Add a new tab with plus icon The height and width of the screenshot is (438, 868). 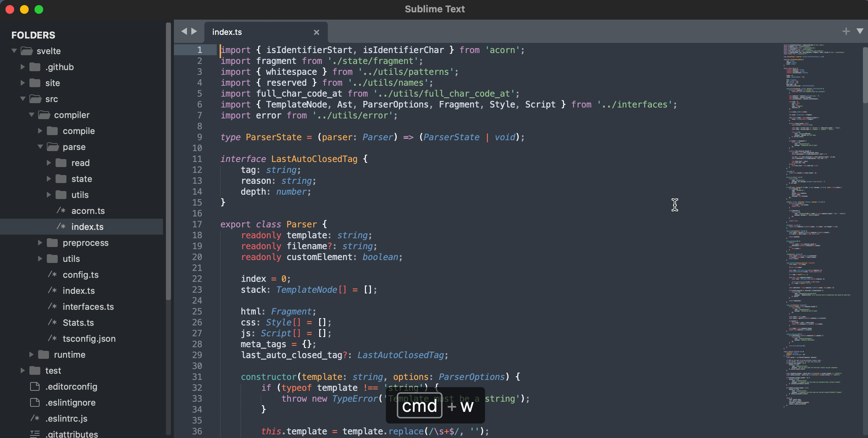pos(846,31)
